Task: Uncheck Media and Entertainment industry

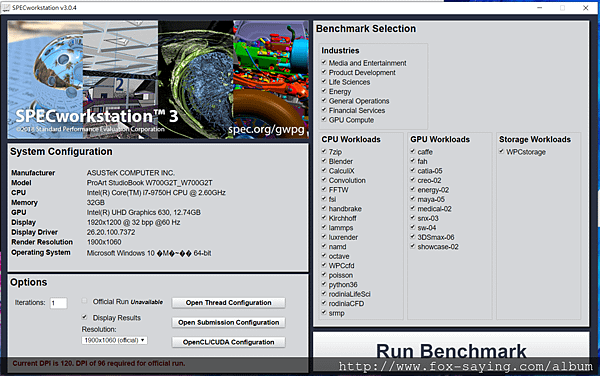Action: tap(324, 62)
